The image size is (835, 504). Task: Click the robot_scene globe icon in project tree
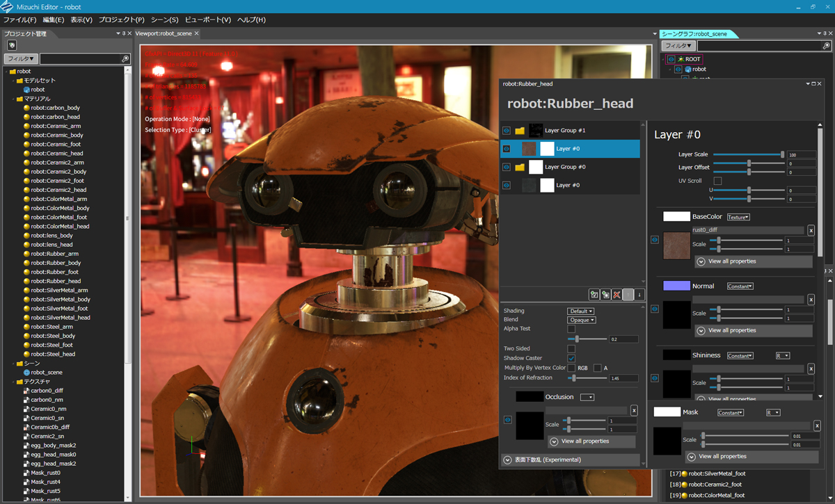(26, 373)
